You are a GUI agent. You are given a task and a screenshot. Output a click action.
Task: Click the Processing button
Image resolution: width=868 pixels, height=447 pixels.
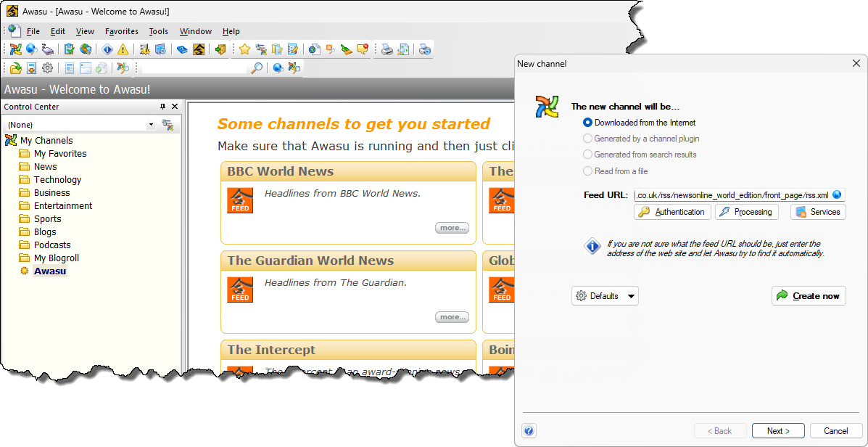[747, 212]
